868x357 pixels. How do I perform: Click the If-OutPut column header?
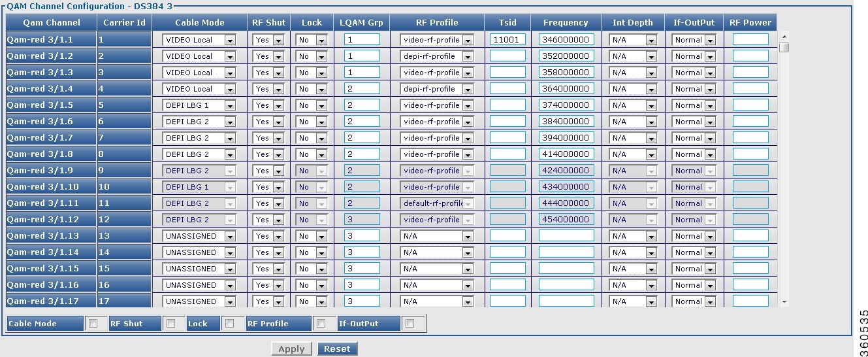[694, 22]
